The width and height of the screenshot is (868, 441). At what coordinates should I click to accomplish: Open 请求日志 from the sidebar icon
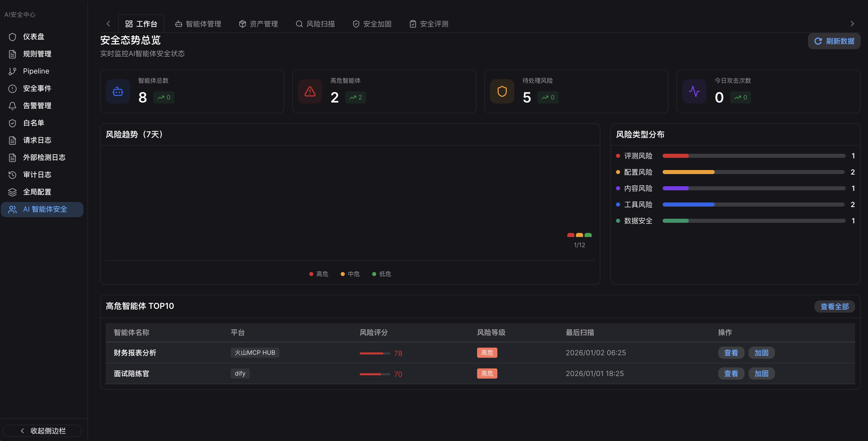pyautogui.click(x=12, y=140)
